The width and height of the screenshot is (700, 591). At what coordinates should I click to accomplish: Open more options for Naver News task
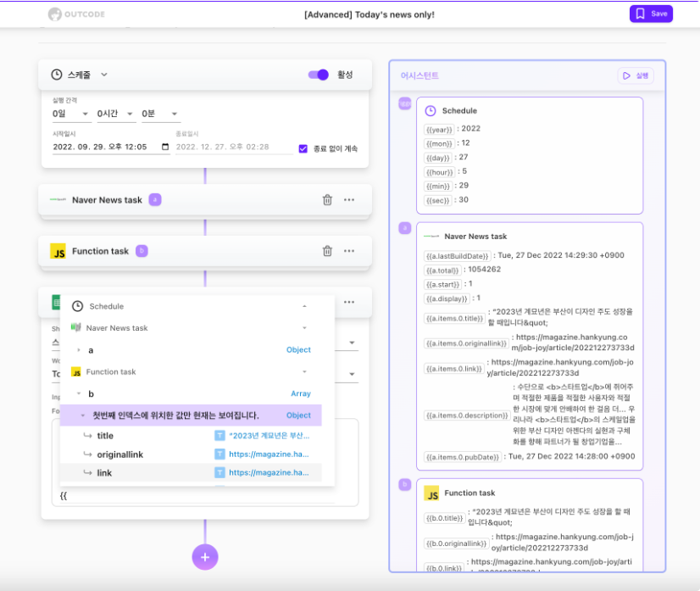(x=349, y=200)
